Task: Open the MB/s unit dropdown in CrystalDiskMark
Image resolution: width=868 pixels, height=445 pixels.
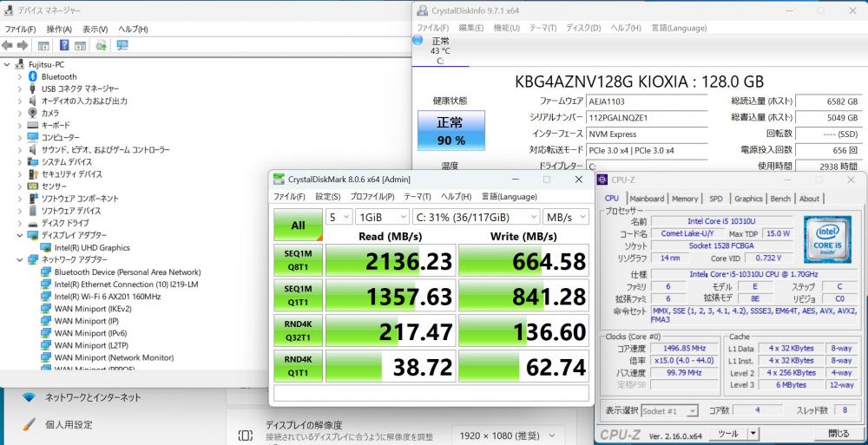Action: click(x=566, y=217)
